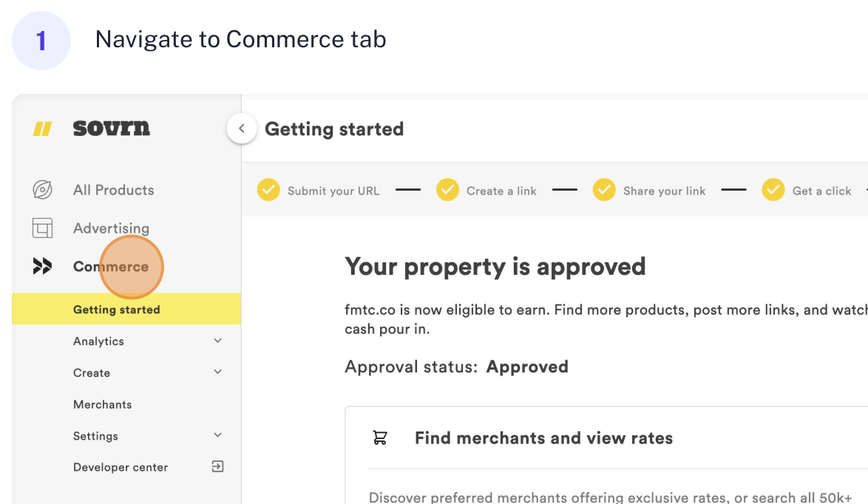Open Find merchants and view rates
868x504 pixels.
[x=543, y=438]
